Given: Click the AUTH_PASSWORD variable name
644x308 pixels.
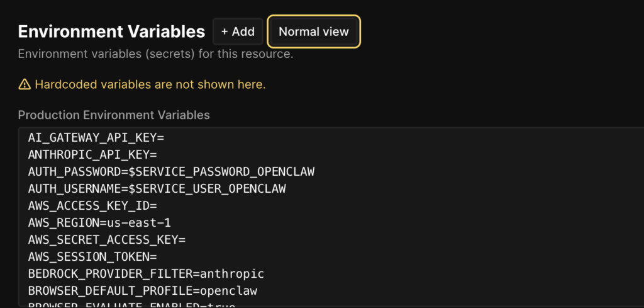Looking at the screenshot, I should click(x=72, y=171).
